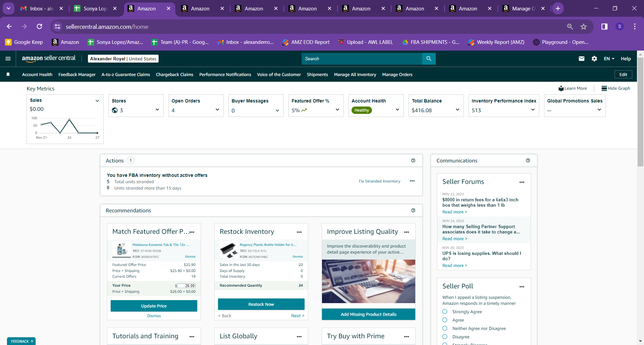The image size is (644, 345).
Task: Open Feedback Manager nav item
Action: click(x=77, y=74)
